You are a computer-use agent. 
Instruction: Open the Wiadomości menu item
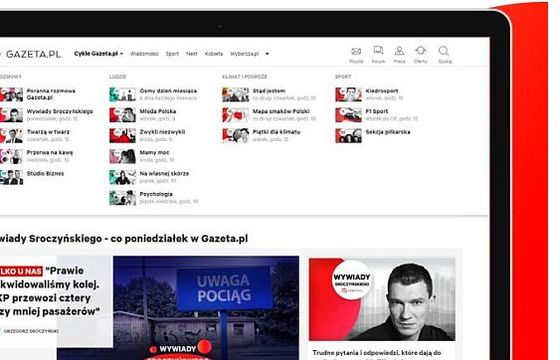click(x=144, y=54)
